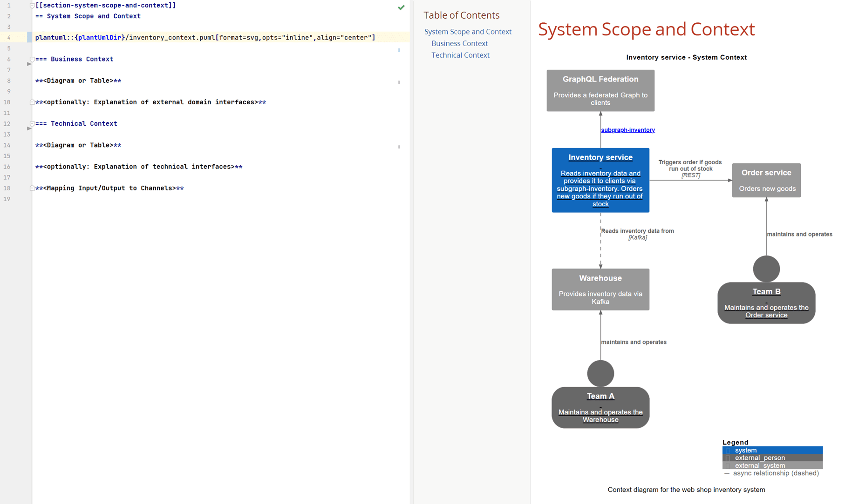Click gutter arrow beside Technical Context heading
This screenshot has width=845, height=504.
click(x=29, y=128)
